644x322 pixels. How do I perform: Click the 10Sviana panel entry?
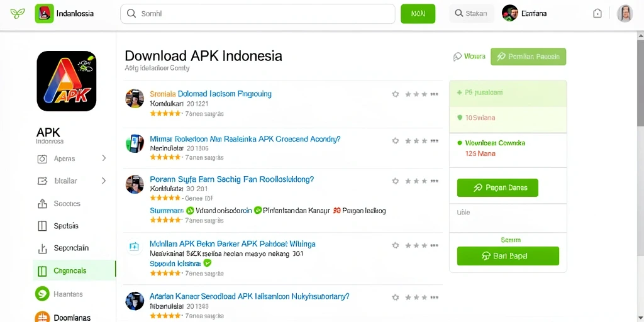coord(508,119)
